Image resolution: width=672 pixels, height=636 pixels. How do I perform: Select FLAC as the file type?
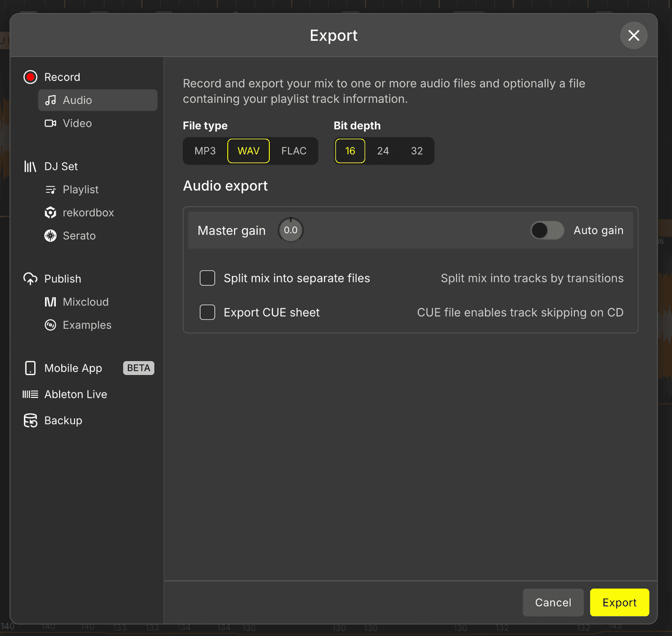pos(294,151)
